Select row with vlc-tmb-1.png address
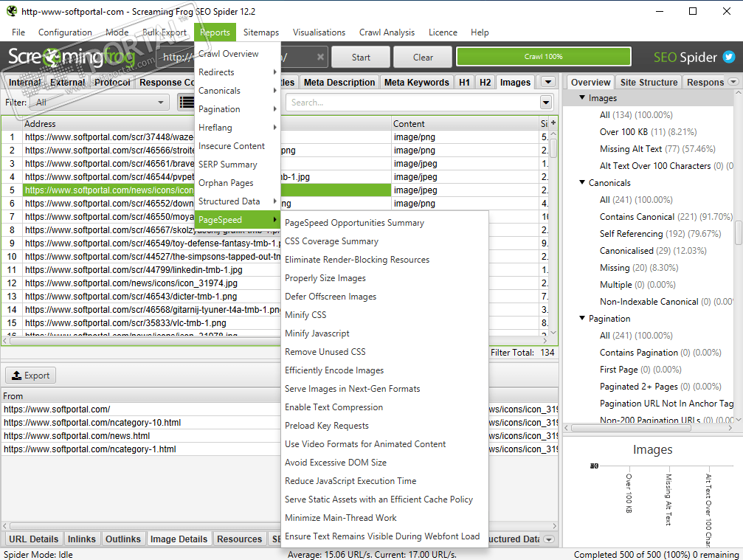743x560 pixels. tap(125, 322)
